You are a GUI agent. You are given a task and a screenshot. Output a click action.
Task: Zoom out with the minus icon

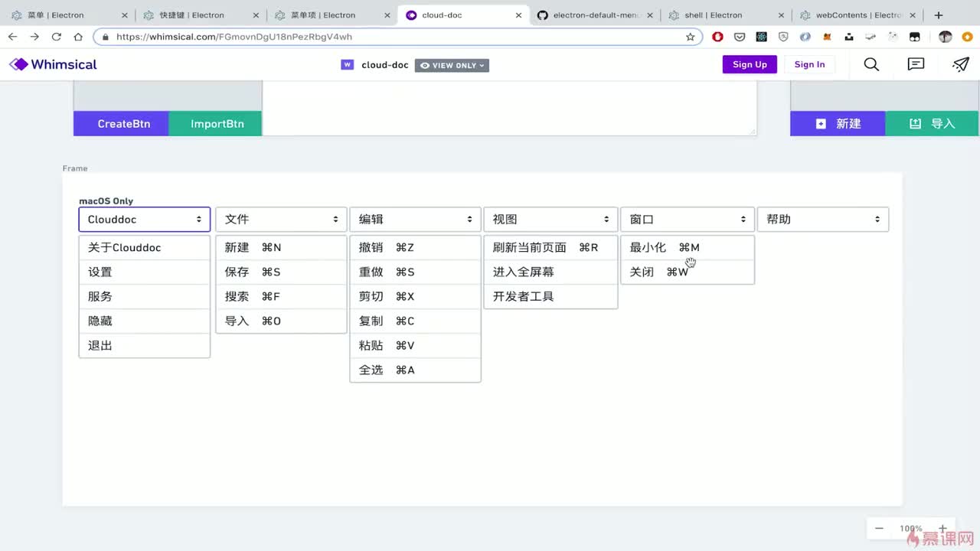click(x=879, y=528)
